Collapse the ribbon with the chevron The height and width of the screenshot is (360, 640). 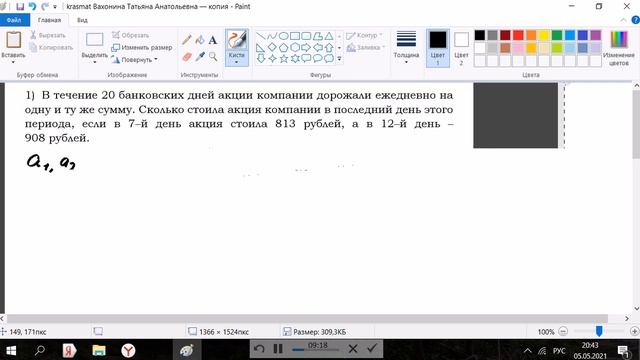(623, 20)
